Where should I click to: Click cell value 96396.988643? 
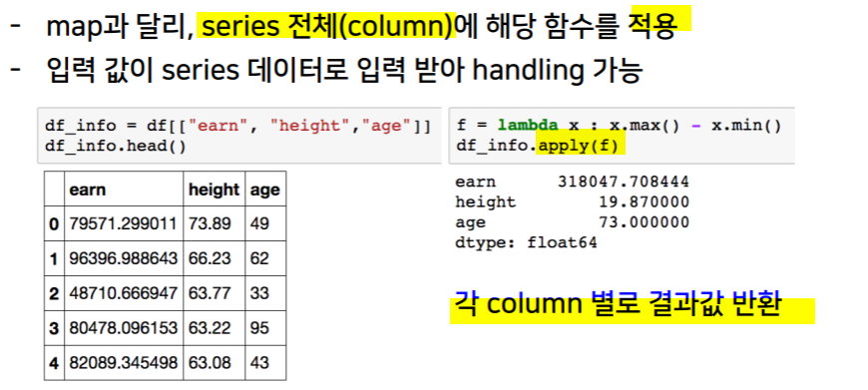pos(124,259)
